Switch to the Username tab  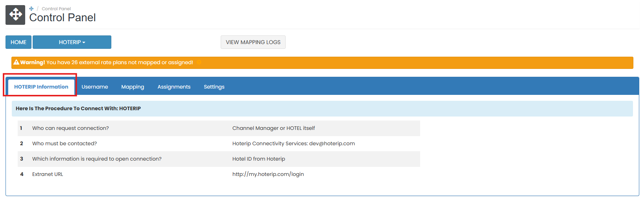pyautogui.click(x=95, y=87)
